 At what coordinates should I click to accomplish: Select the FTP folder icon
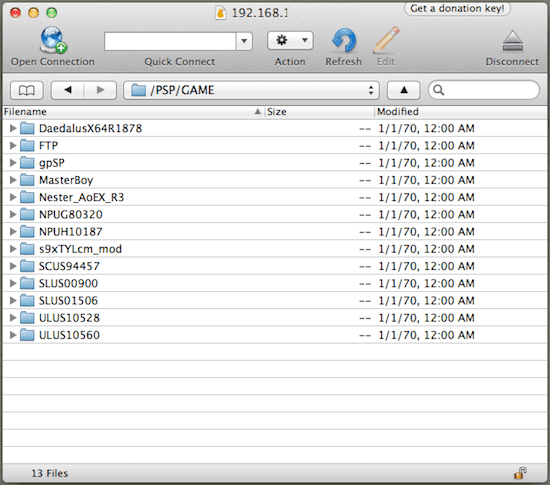(x=27, y=146)
